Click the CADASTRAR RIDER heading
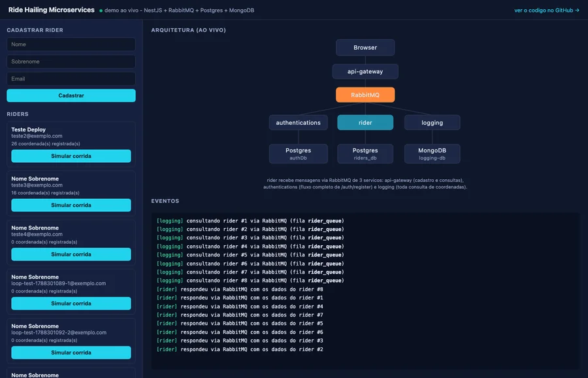 click(35, 30)
